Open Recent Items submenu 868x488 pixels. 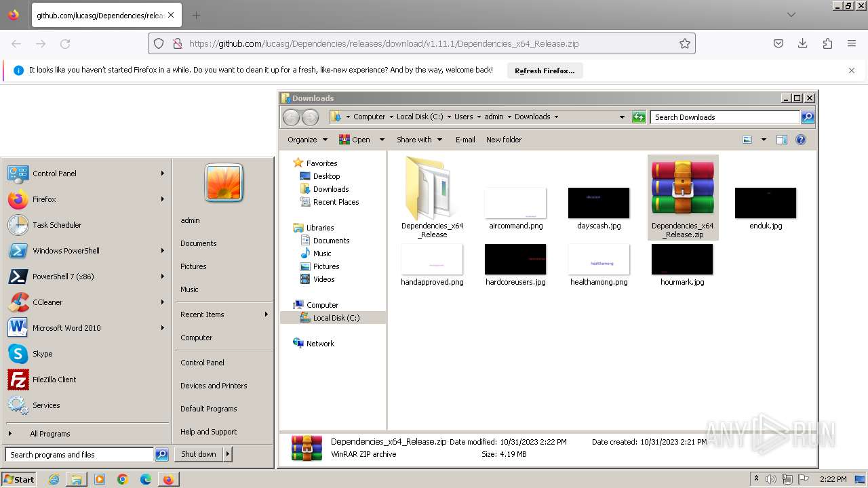coord(224,314)
